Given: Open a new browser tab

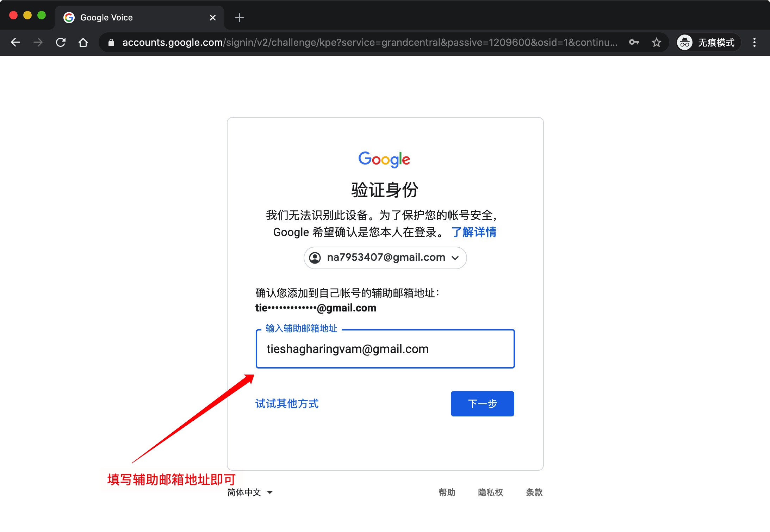Looking at the screenshot, I should click(x=240, y=18).
